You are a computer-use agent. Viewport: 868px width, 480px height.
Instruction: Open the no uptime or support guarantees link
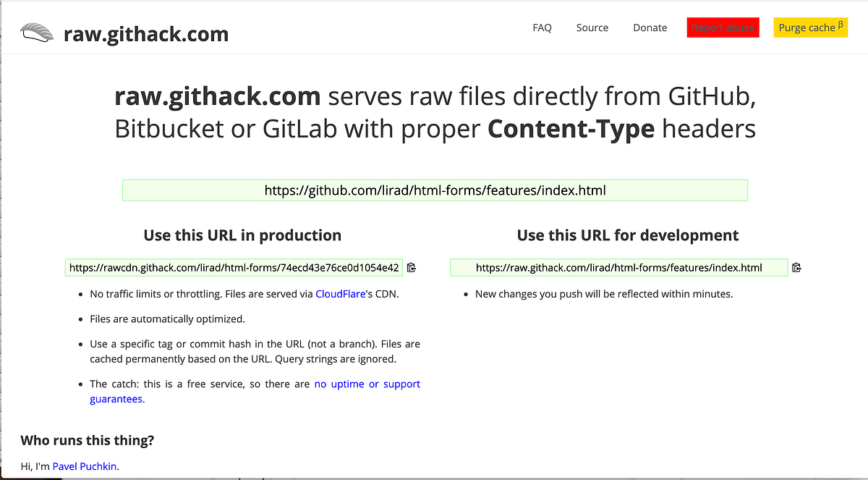(x=367, y=384)
